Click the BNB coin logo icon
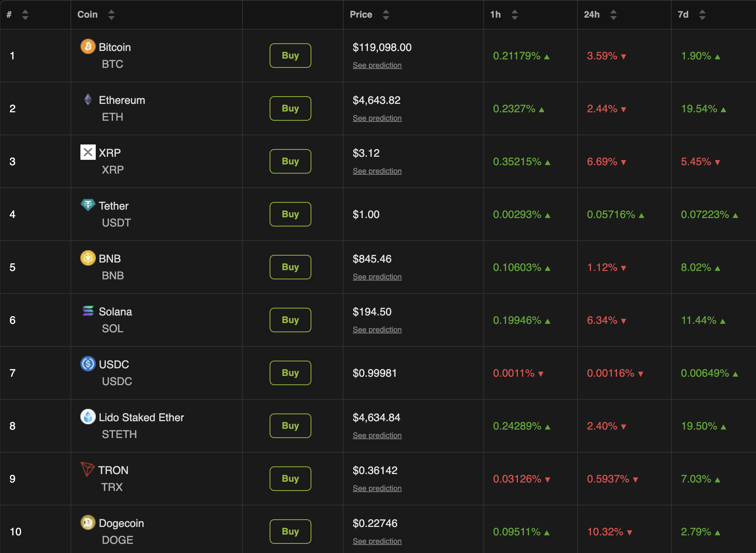Screen dimensions: 756x553 click(88, 258)
